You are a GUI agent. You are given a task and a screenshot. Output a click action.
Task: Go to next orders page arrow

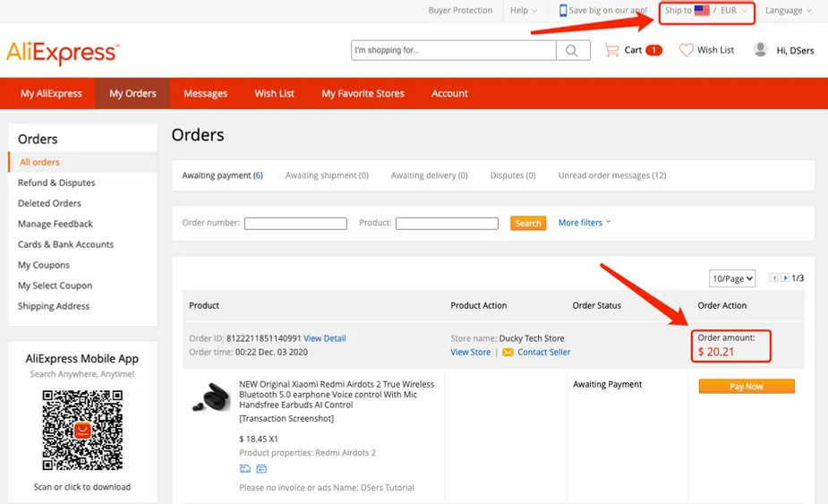[785, 278]
